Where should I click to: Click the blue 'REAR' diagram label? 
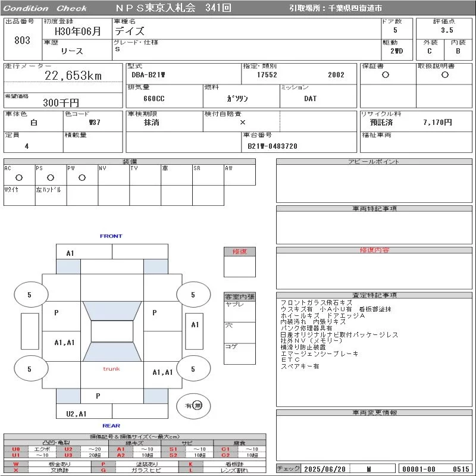(x=111, y=426)
